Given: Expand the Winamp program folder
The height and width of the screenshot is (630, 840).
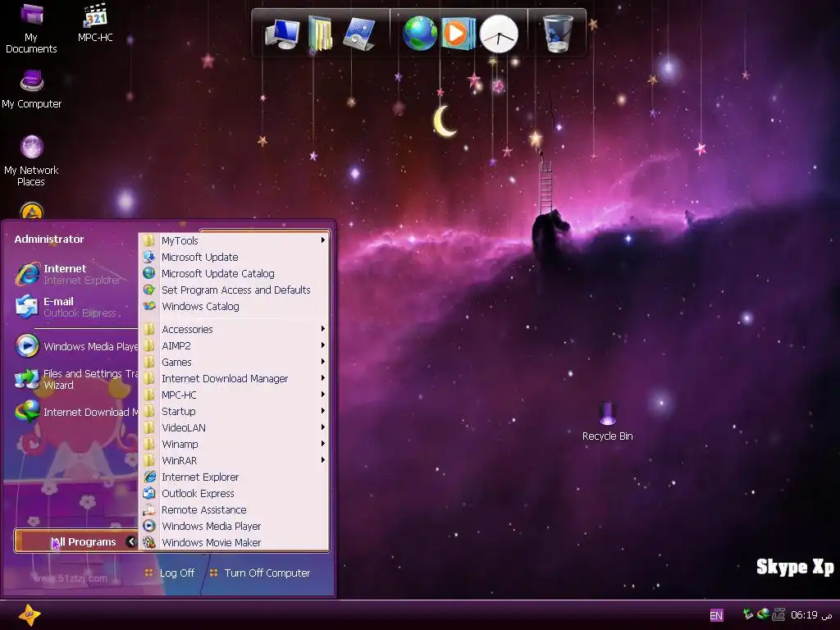Looking at the screenshot, I should (234, 444).
